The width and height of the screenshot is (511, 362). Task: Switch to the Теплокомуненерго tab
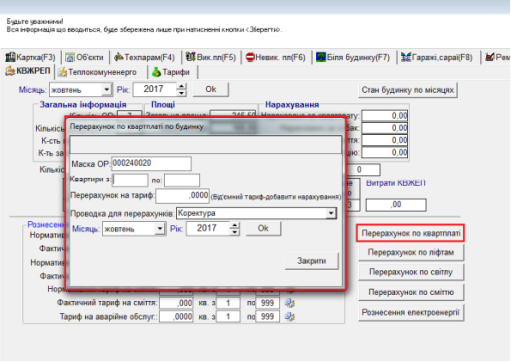97,72
